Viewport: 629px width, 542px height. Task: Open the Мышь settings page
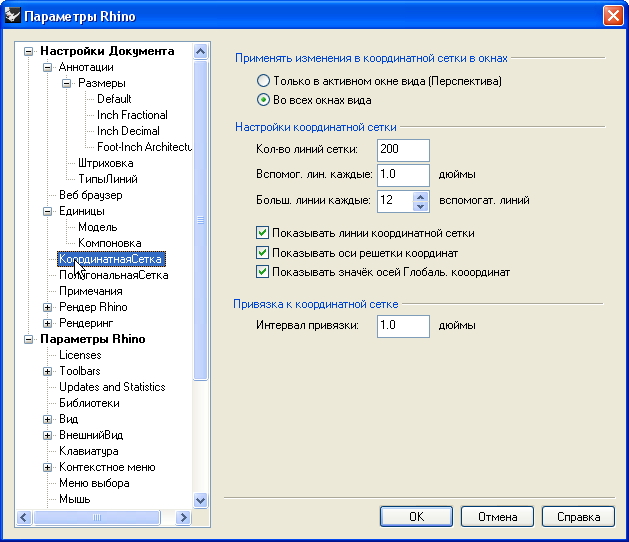pyautogui.click(x=75, y=499)
